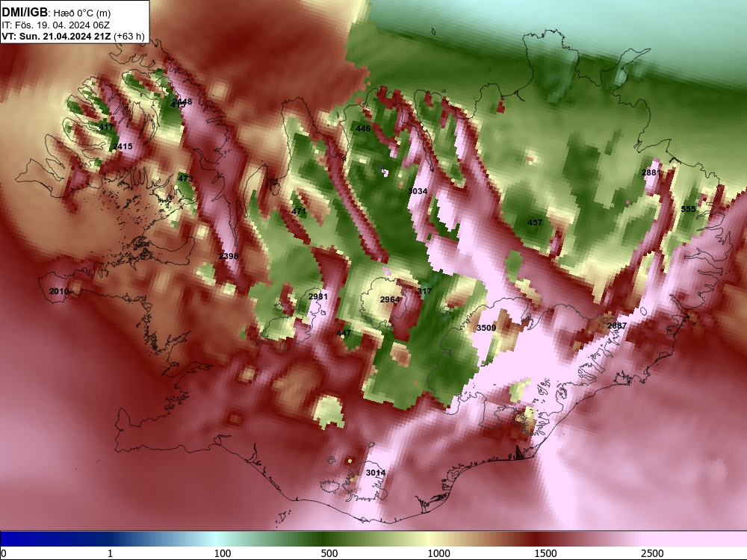Click the 3014 value on the map

(376, 473)
